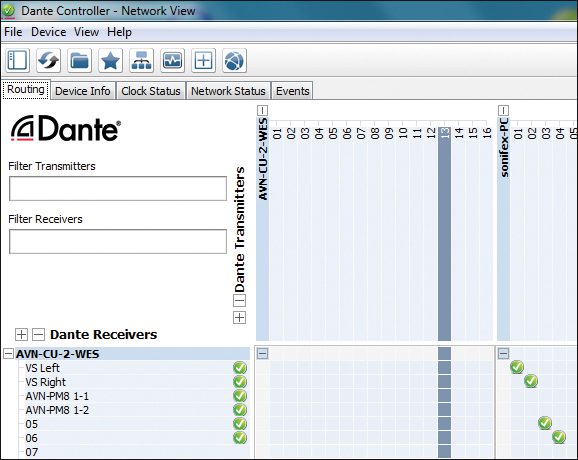Open the Load preset folder icon

point(79,60)
